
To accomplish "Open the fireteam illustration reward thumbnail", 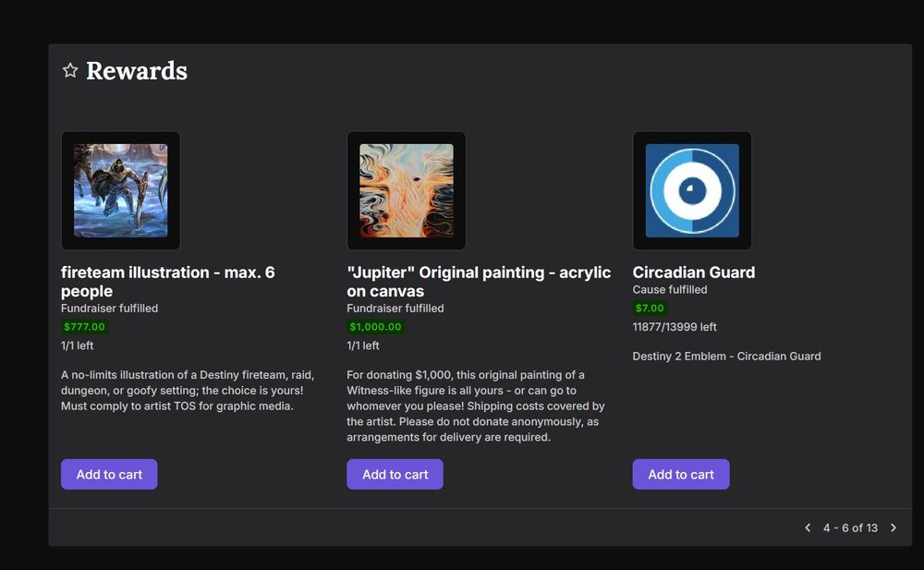I will tap(121, 190).
